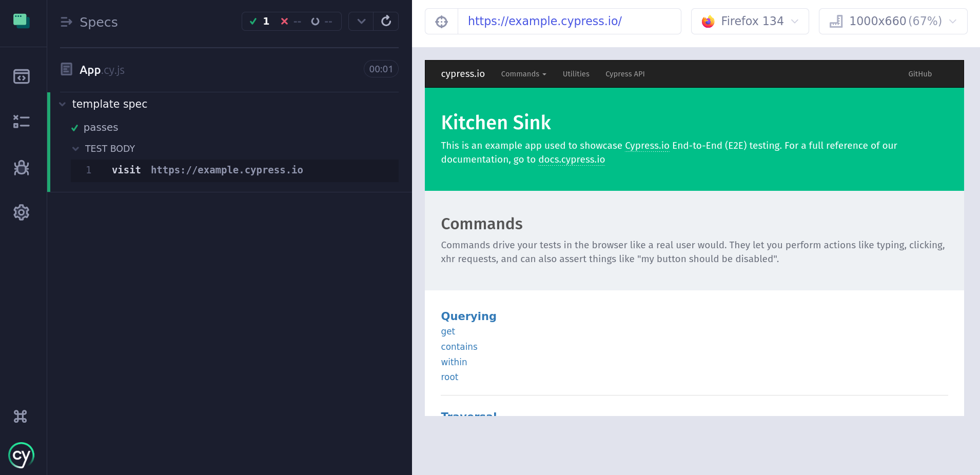
Task: Open the Runs list icon in the sidebar
Action: coord(21,122)
